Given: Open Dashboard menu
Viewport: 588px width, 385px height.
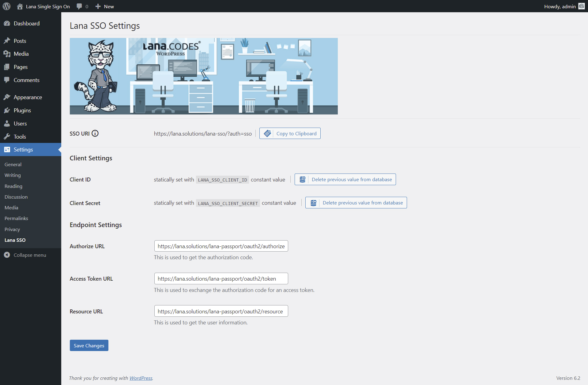Looking at the screenshot, I should coord(31,24).
